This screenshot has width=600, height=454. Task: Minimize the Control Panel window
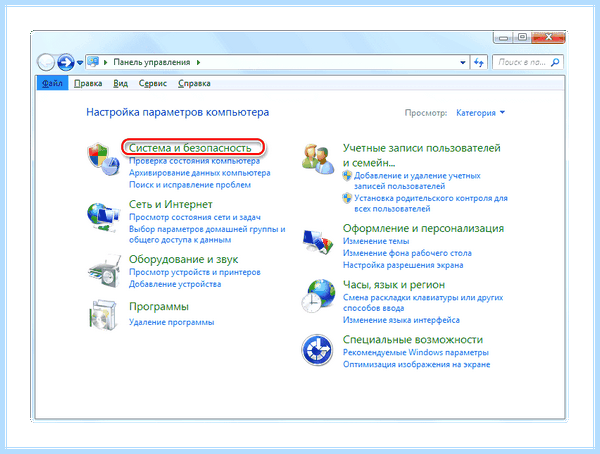tap(504, 38)
